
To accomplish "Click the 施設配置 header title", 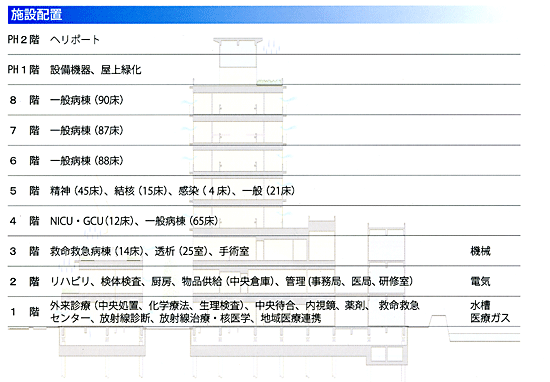I will point(36,14).
